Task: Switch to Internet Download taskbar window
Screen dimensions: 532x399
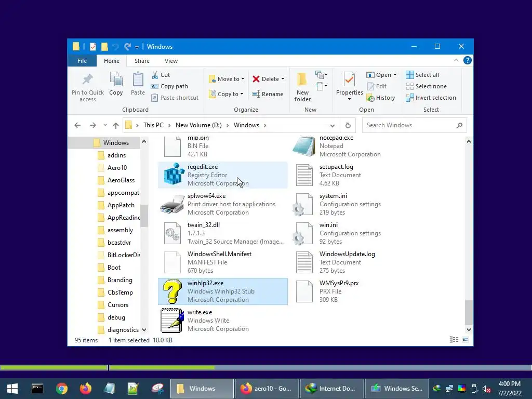Action: pyautogui.click(x=332, y=389)
